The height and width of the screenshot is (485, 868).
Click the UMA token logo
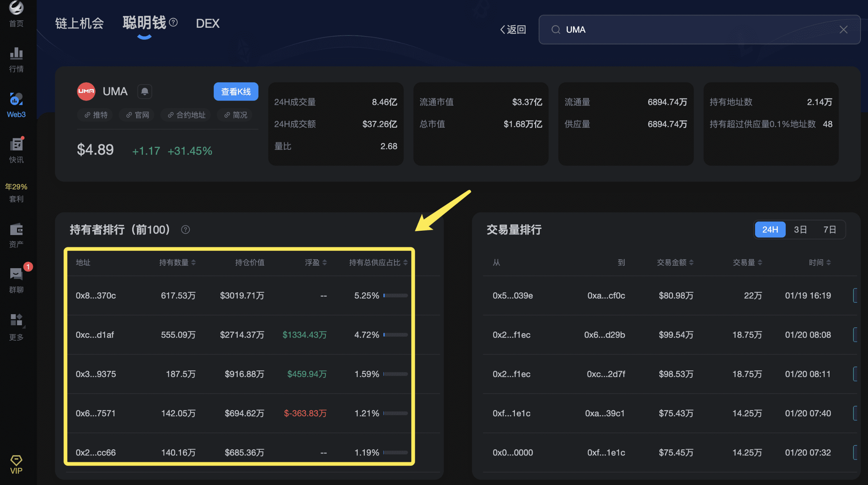[86, 91]
